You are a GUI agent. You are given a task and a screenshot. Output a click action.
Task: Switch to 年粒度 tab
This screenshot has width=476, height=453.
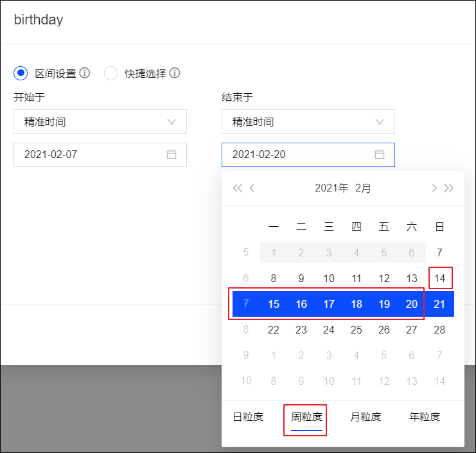point(425,417)
